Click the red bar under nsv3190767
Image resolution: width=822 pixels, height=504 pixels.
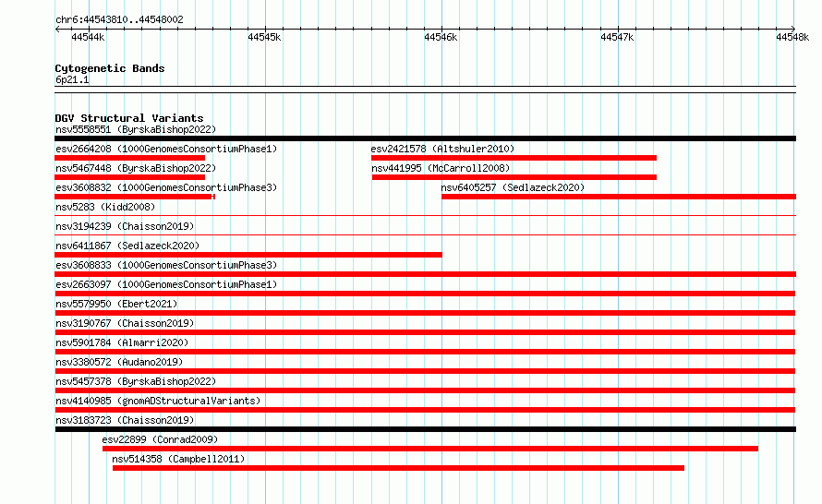click(425, 332)
